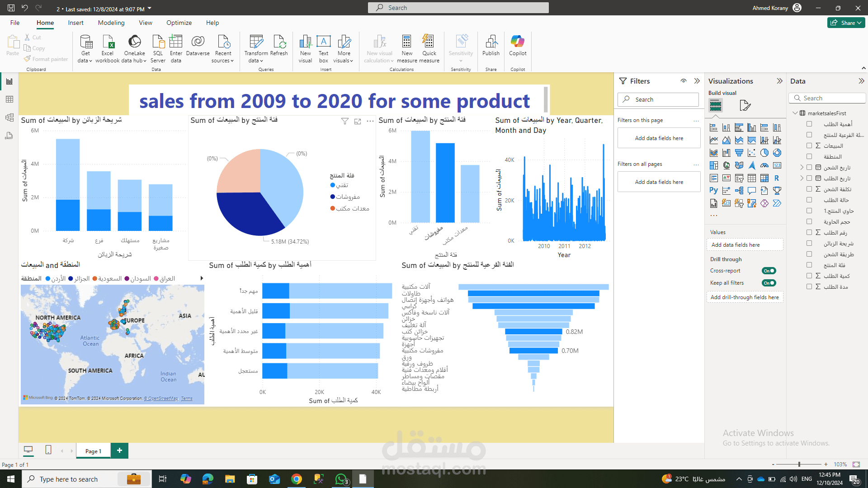This screenshot has width=868, height=488.
Task: Collapse the marketsalesFirst table tree
Action: (795, 113)
